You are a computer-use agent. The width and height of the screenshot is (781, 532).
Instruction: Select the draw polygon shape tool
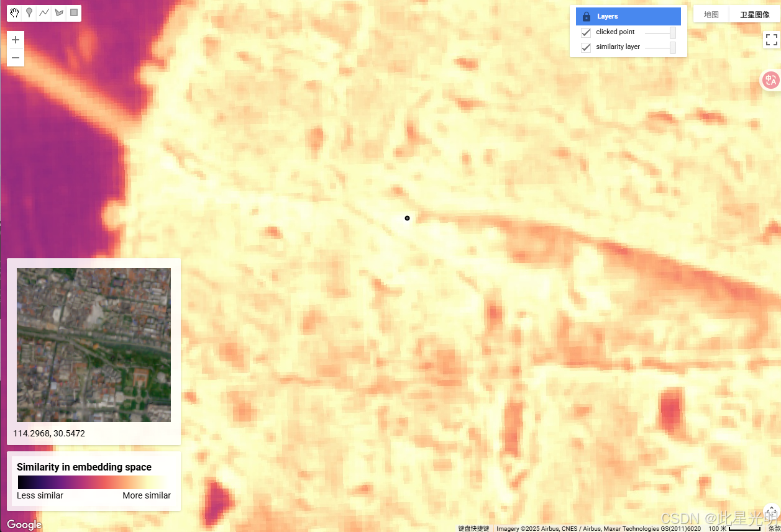pyautogui.click(x=59, y=13)
